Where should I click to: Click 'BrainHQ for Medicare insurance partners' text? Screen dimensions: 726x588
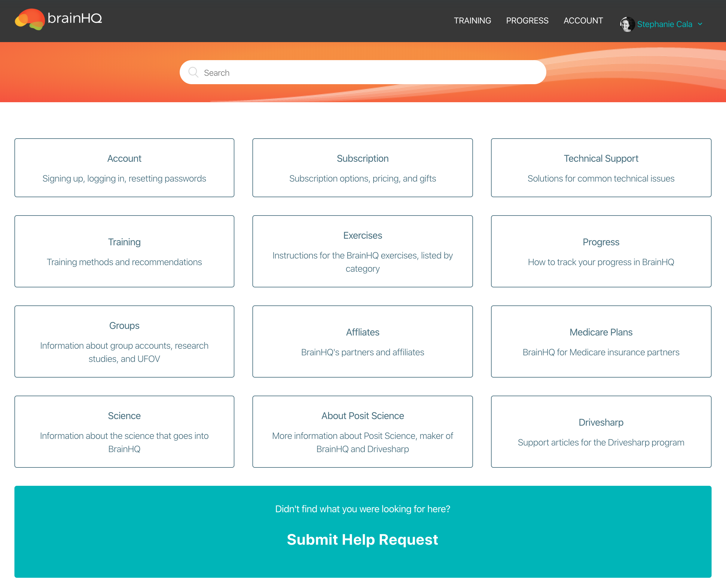(x=601, y=352)
